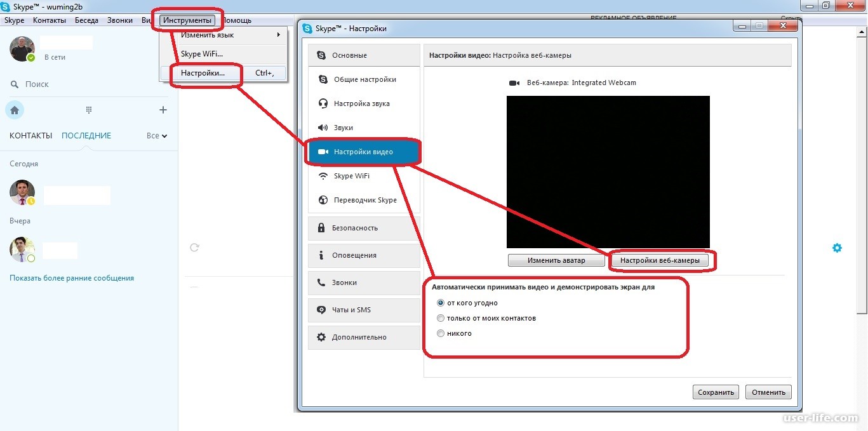
Task: Open the Контакты menu
Action: point(50,20)
